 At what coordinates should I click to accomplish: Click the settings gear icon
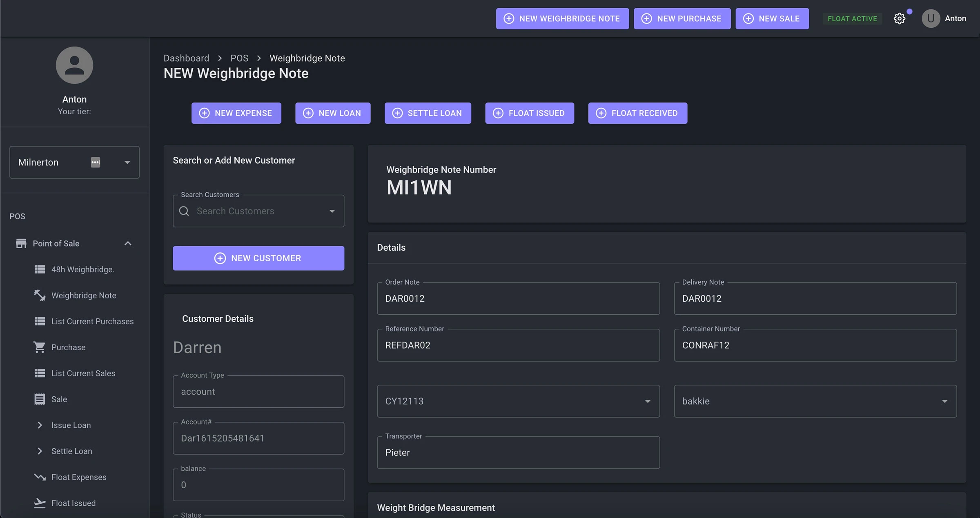click(x=899, y=18)
